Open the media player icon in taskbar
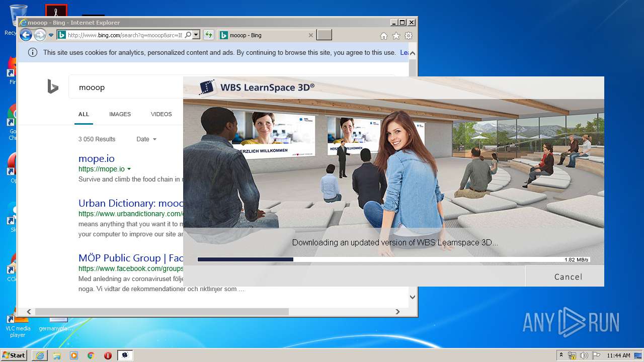644x362 pixels. pos(74,355)
